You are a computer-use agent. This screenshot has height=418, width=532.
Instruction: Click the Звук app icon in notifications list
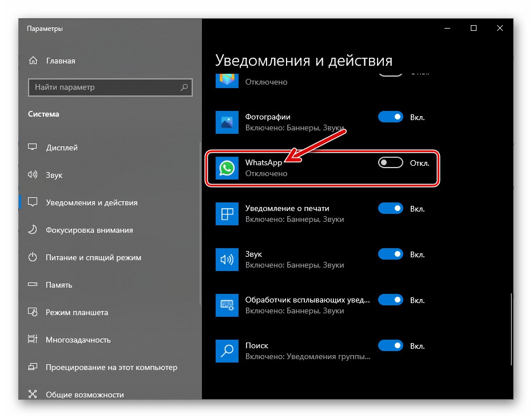pos(227,260)
